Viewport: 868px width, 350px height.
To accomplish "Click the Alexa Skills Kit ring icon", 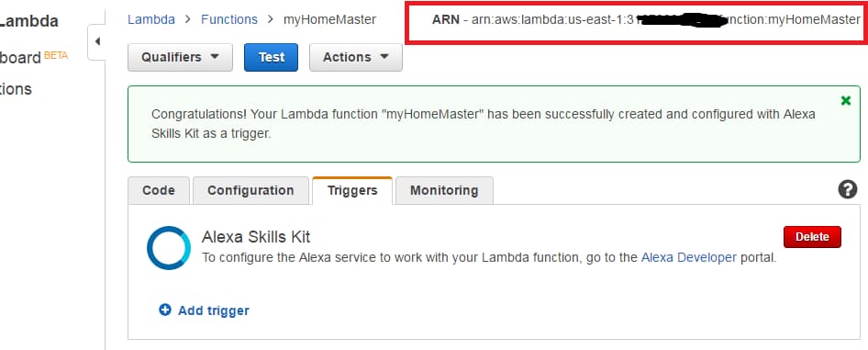I will click(x=169, y=247).
